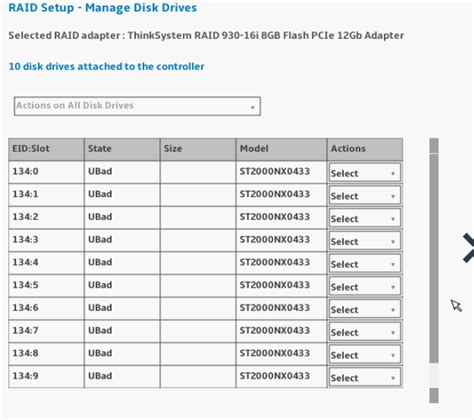Image resolution: width=474 pixels, height=420 pixels.
Task: Open Select dropdown for drive 134:0
Action: coord(365,172)
